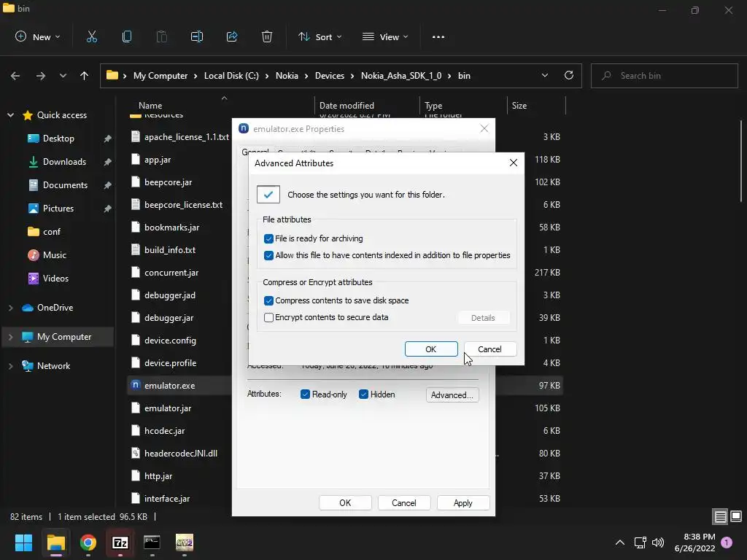Expand the OneDrive tree node
Screen dimensions: 747x560
click(x=10, y=308)
